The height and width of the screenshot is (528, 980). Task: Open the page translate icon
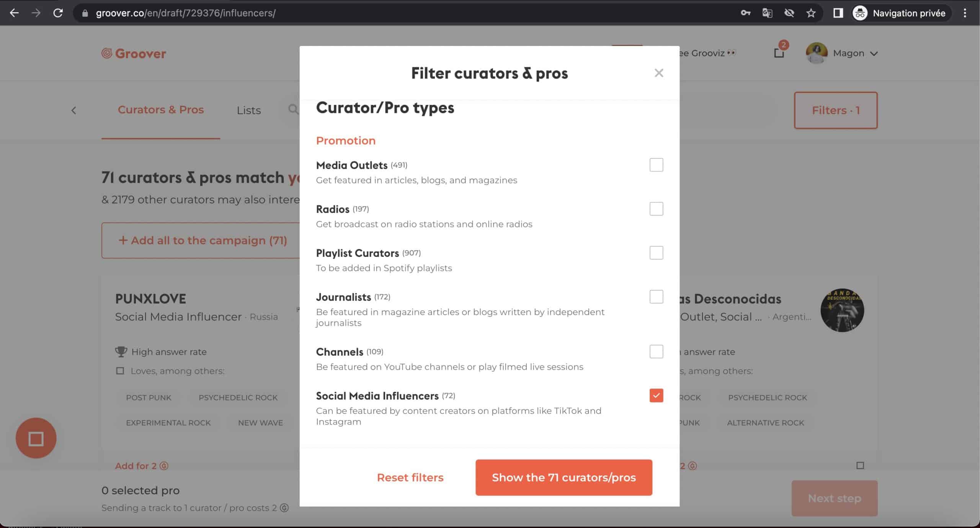point(767,13)
